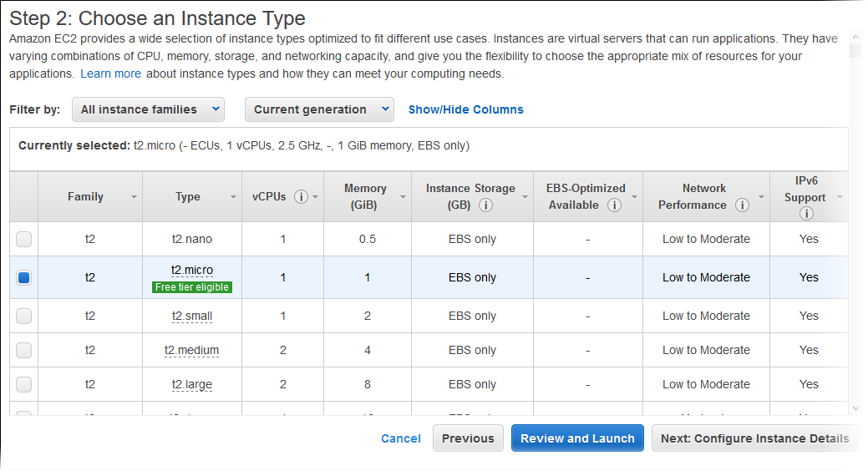The image size is (868, 471).
Task: Open the Type column sort arrow
Action: tap(233, 198)
